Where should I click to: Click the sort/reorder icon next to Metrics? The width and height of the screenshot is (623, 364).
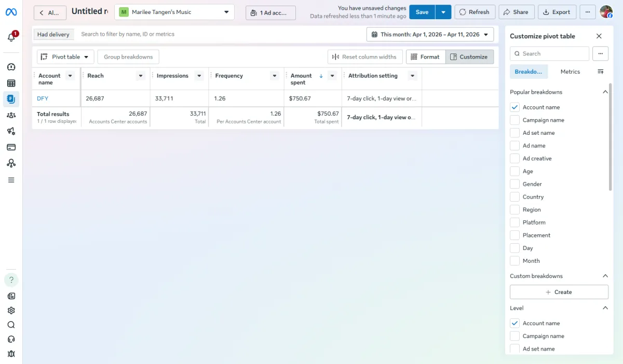click(x=601, y=72)
